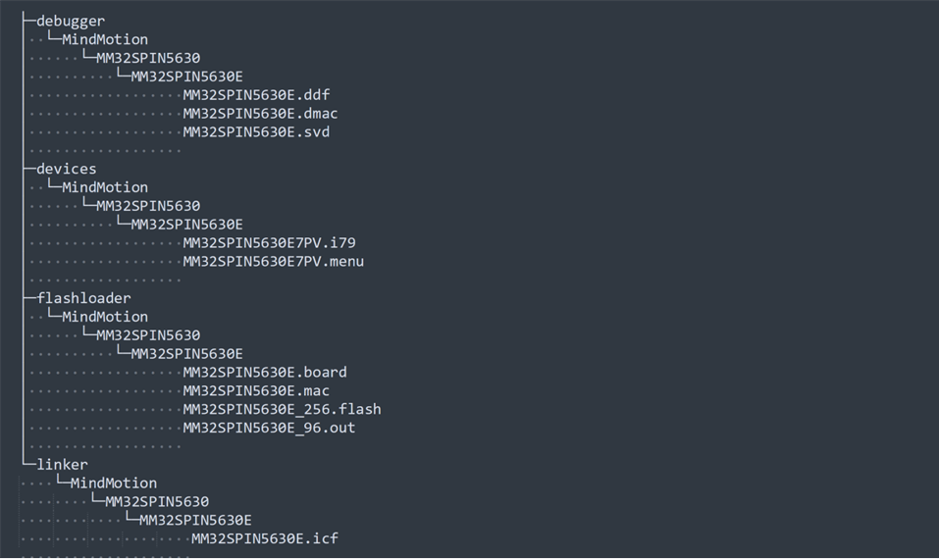This screenshot has width=939, height=560.
Task: Click the MM32SPIN5630E_96.out file
Action: 269,429
